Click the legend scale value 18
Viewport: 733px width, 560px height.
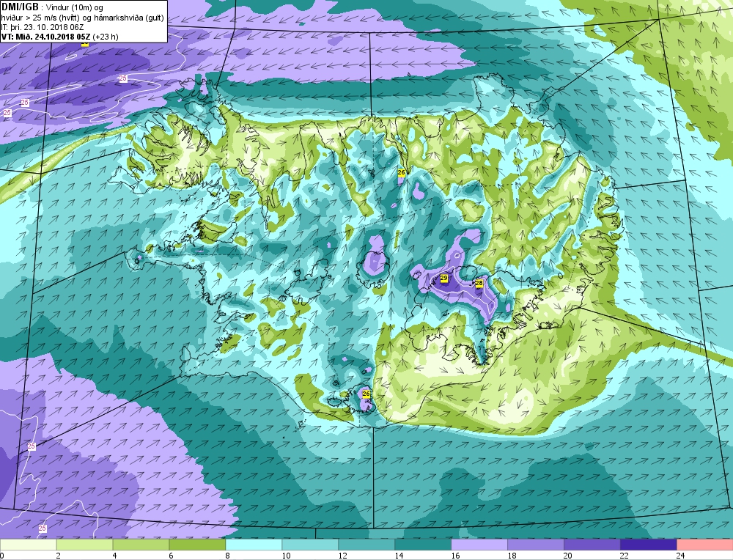pos(512,556)
